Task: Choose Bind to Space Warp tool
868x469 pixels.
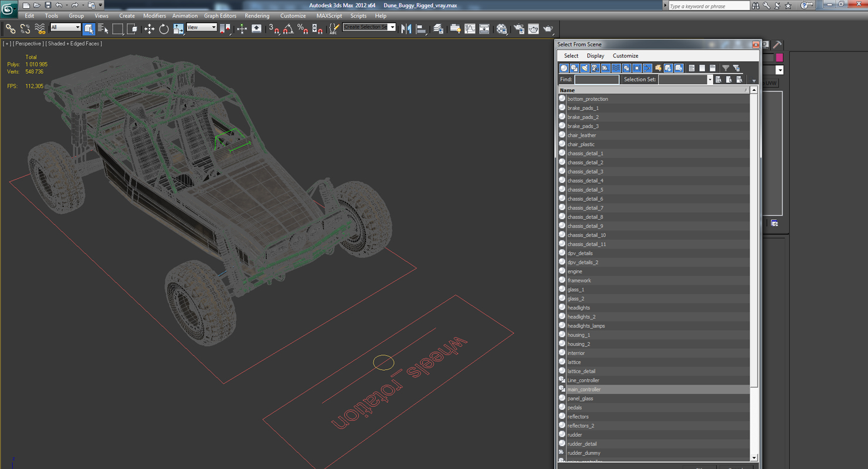Action: pos(40,29)
